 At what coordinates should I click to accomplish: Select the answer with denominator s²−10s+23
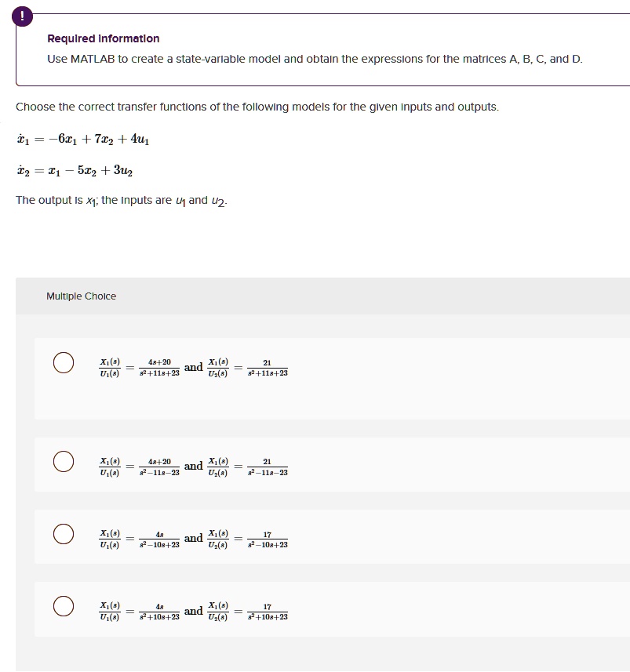(64, 533)
